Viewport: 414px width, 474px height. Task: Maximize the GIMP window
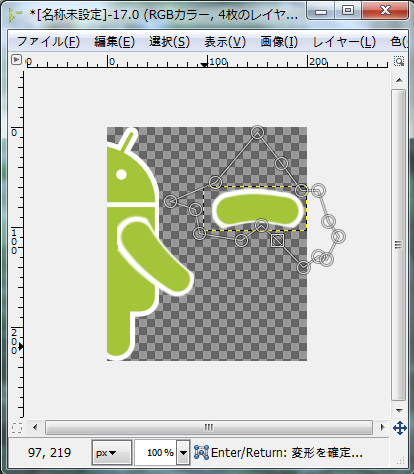348,11
